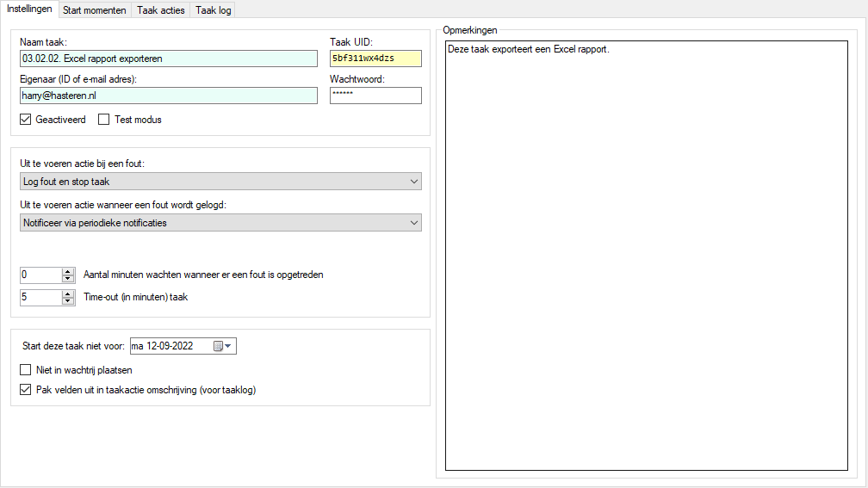
Task: Open the Taak acties tab
Action: (x=161, y=10)
